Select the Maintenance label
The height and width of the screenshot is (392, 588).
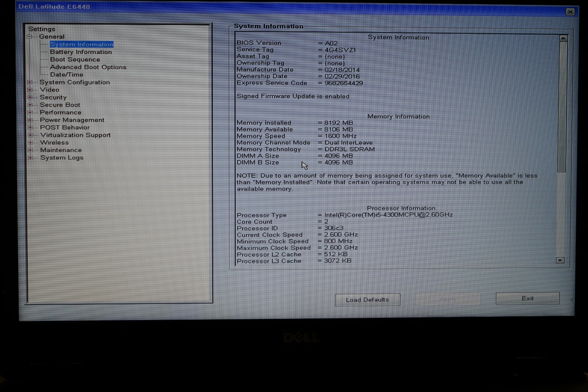[x=61, y=150]
